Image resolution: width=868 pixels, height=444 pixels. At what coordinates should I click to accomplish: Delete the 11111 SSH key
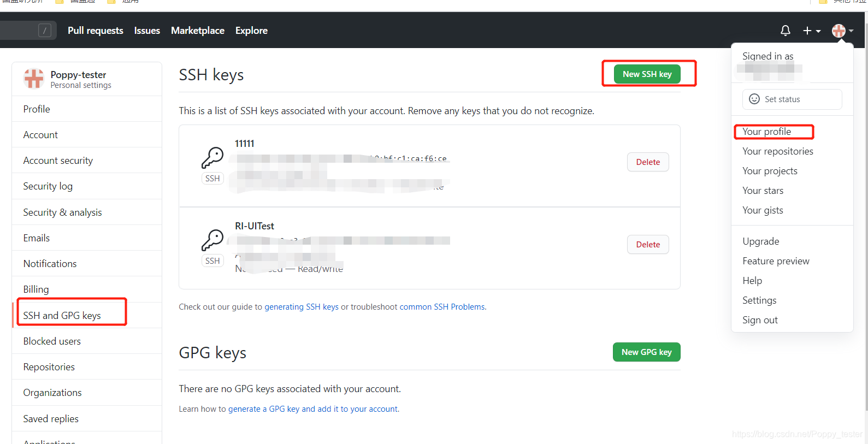648,162
